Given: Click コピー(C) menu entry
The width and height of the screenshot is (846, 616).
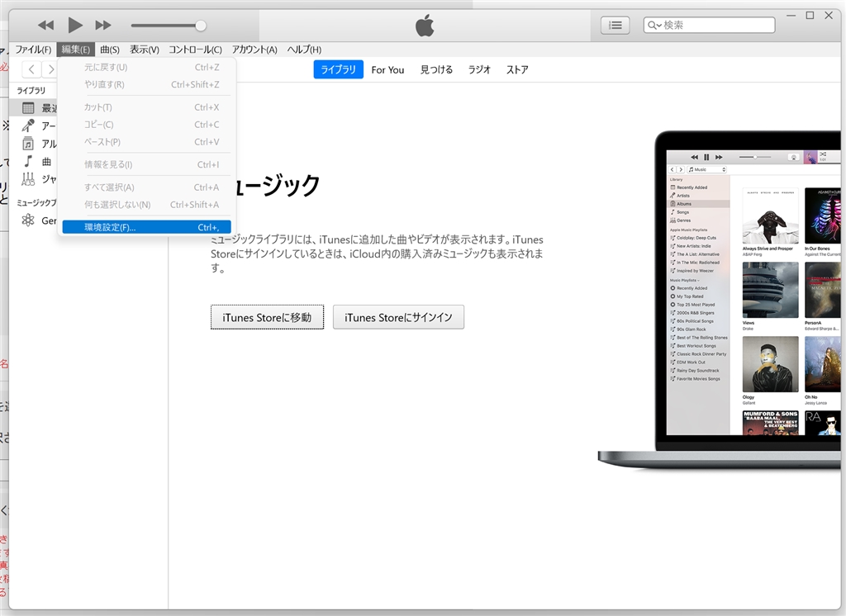Looking at the screenshot, I should (x=147, y=125).
